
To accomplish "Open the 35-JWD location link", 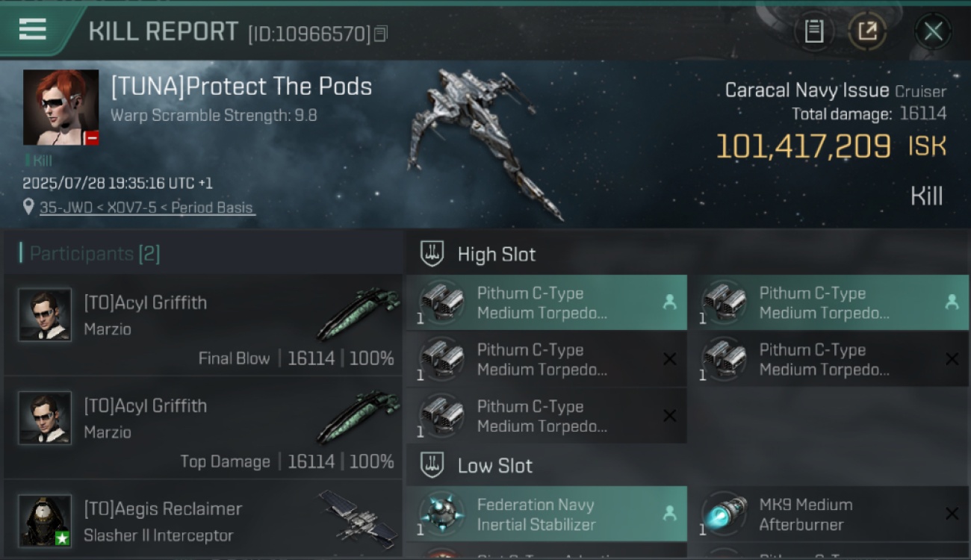I will (147, 208).
